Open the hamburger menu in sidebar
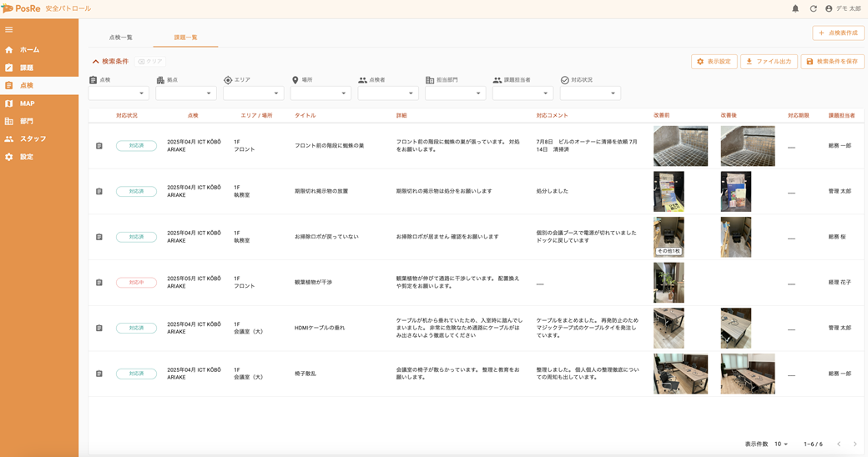Viewport: 868px width, 457px height. pyautogui.click(x=9, y=30)
